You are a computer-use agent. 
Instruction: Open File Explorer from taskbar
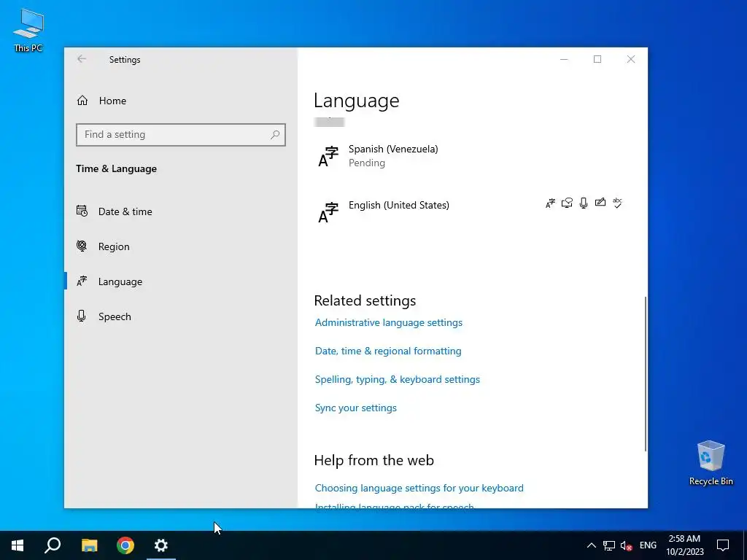[89, 545]
